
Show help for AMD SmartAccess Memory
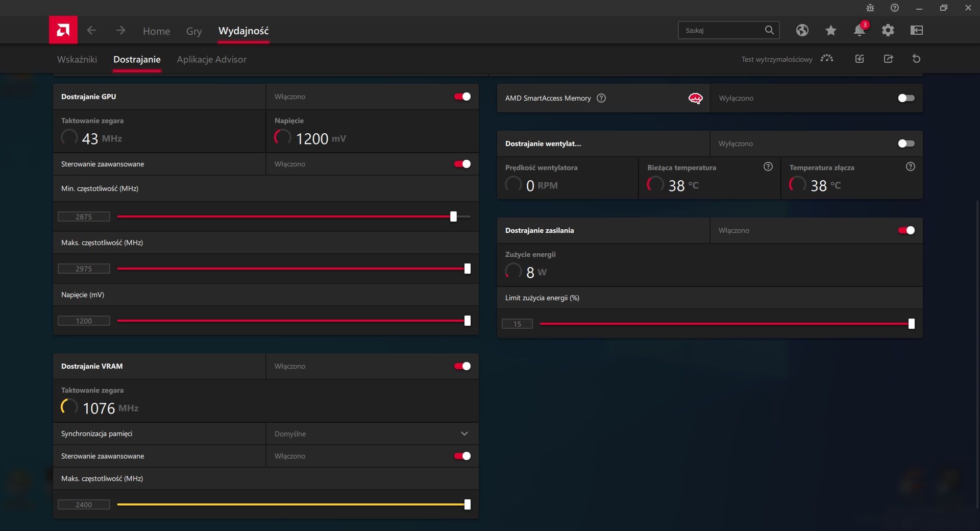pyautogui.click(x=601, y=98)
